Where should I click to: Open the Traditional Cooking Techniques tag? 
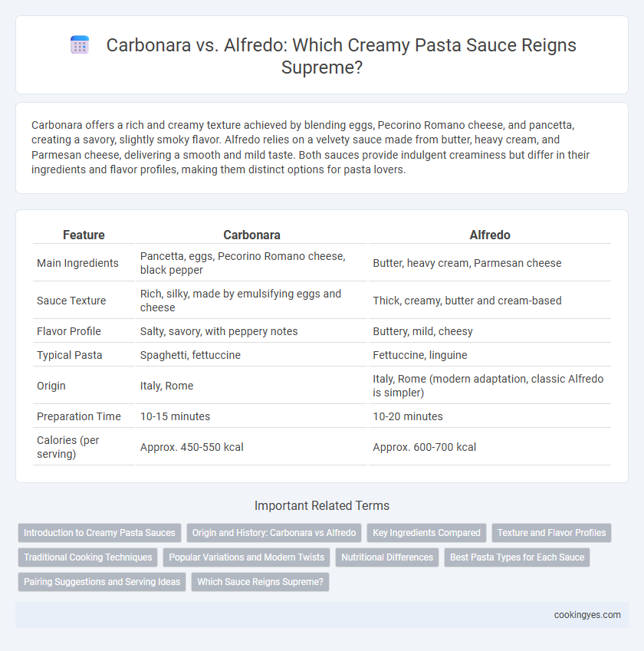click(88, 557)
